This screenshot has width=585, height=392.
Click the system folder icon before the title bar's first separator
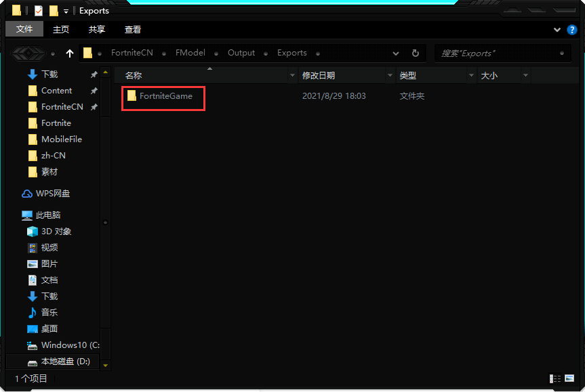coord(16,10)
